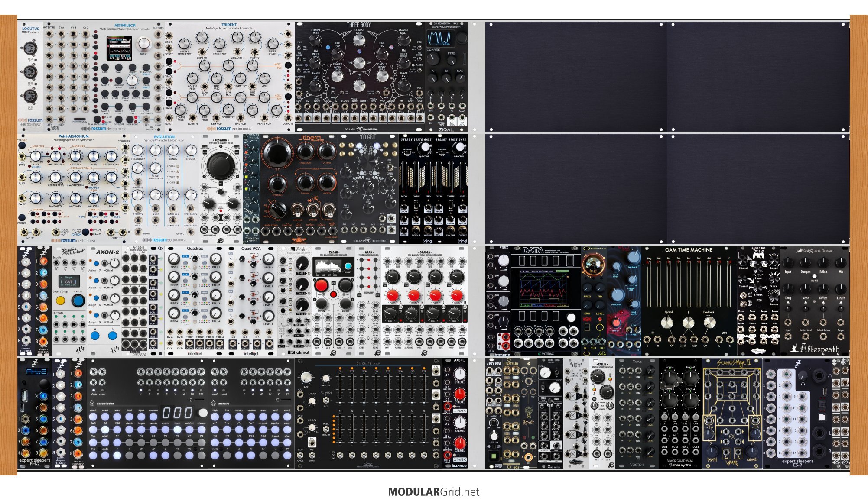Click the Discrete Map RATE knob

306,377
